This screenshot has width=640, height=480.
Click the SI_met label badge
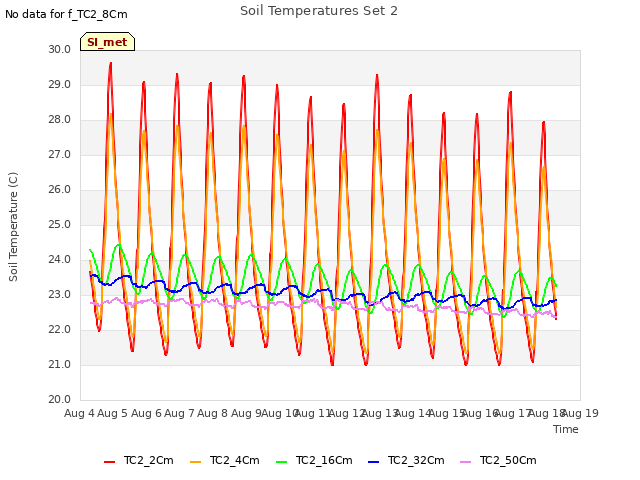click(107, 42)
